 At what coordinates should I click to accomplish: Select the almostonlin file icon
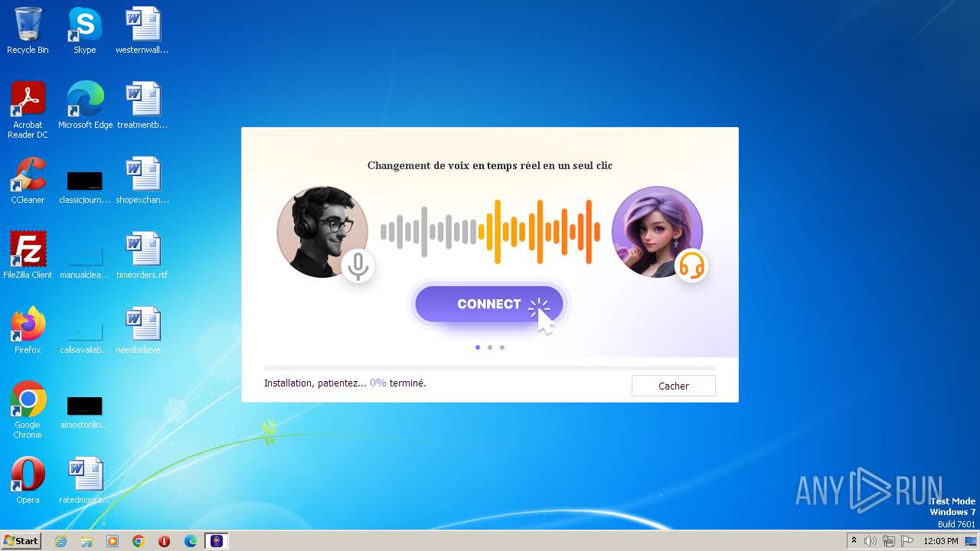84,412
